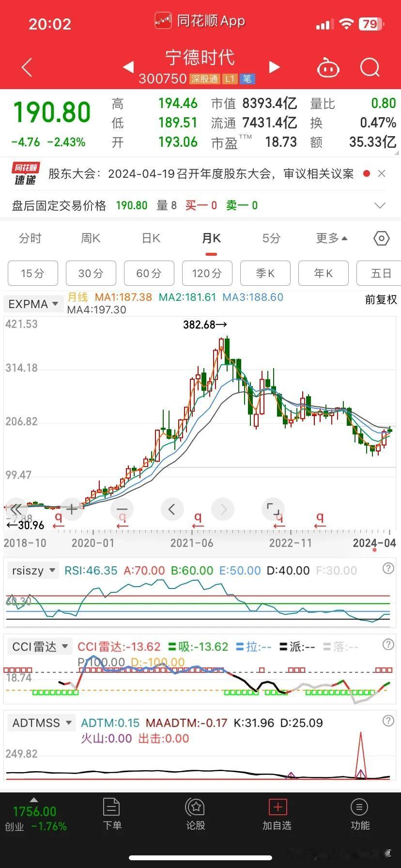401x868 pixels.
Task: Add stock via 加自选
Action: [277, 815]
